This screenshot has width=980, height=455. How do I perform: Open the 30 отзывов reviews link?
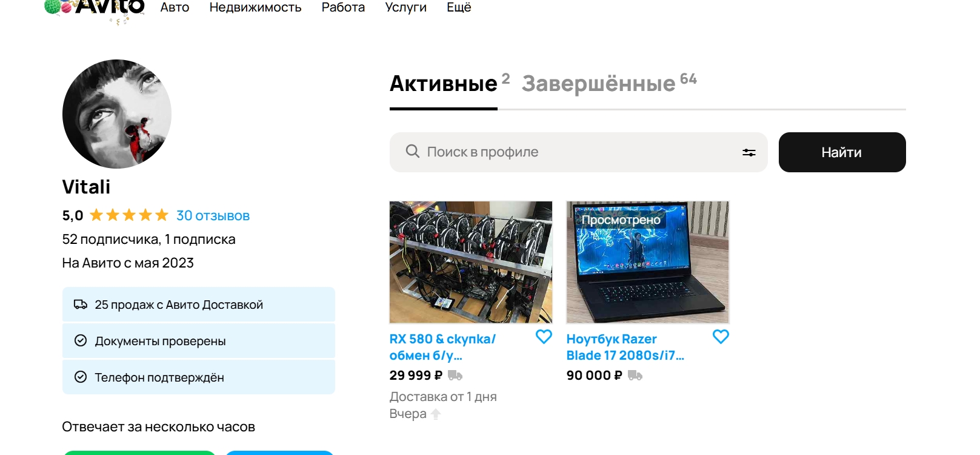point(213,215)
